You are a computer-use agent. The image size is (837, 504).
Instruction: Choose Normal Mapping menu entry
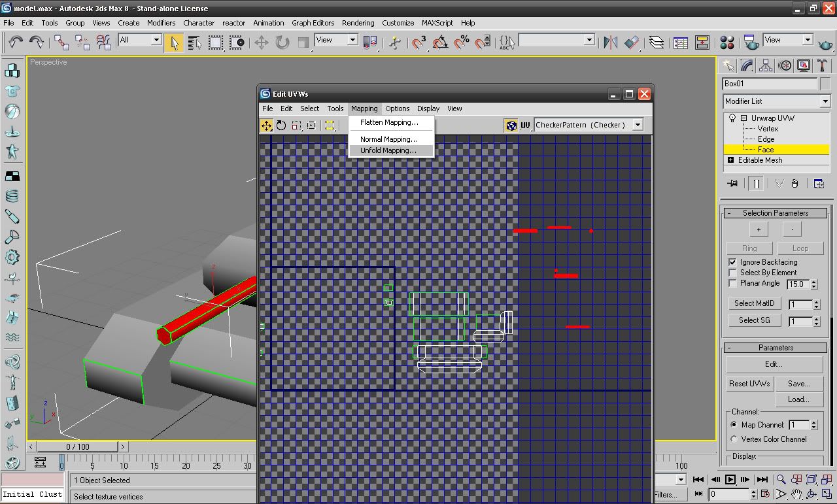pyautogui.click(x=391, y=139)
